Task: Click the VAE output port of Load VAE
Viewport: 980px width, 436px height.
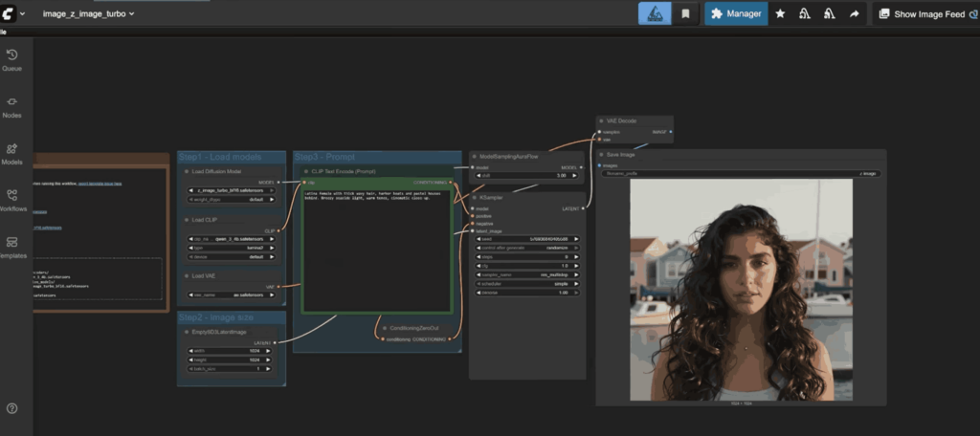Action: (278, 287)
